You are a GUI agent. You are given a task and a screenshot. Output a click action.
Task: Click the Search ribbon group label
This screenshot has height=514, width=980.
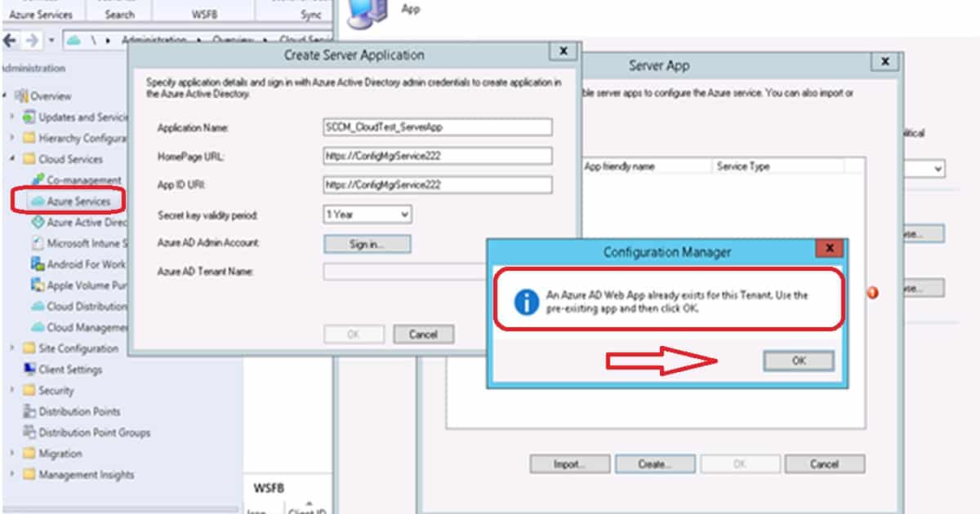119,15
